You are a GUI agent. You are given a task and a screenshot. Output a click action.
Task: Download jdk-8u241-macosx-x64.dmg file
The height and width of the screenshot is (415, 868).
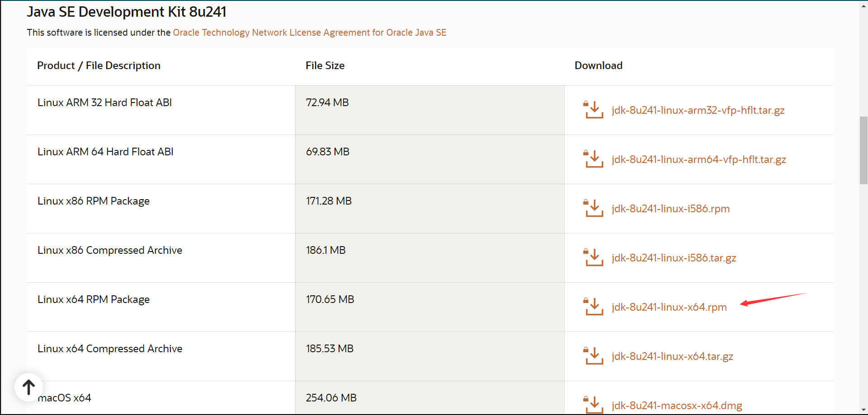point(677,406)
